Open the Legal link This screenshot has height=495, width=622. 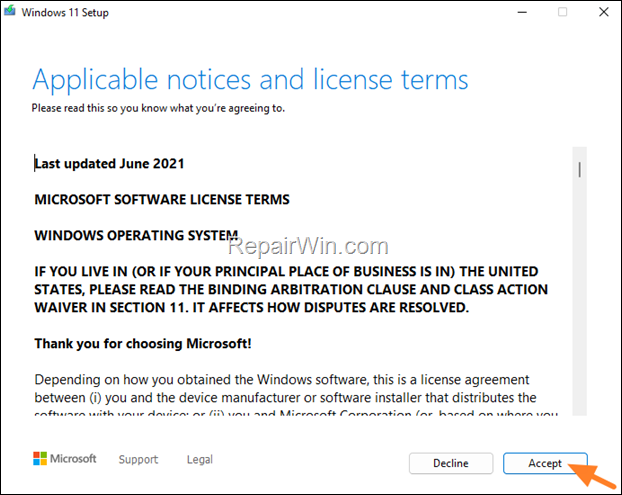(200, 459)
